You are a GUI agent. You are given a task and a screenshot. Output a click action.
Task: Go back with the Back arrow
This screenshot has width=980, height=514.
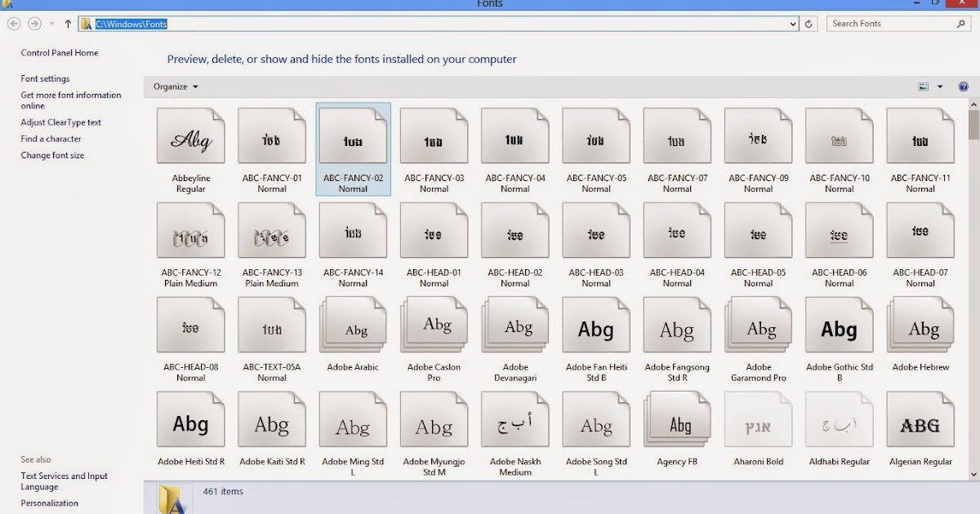(14, 24)
